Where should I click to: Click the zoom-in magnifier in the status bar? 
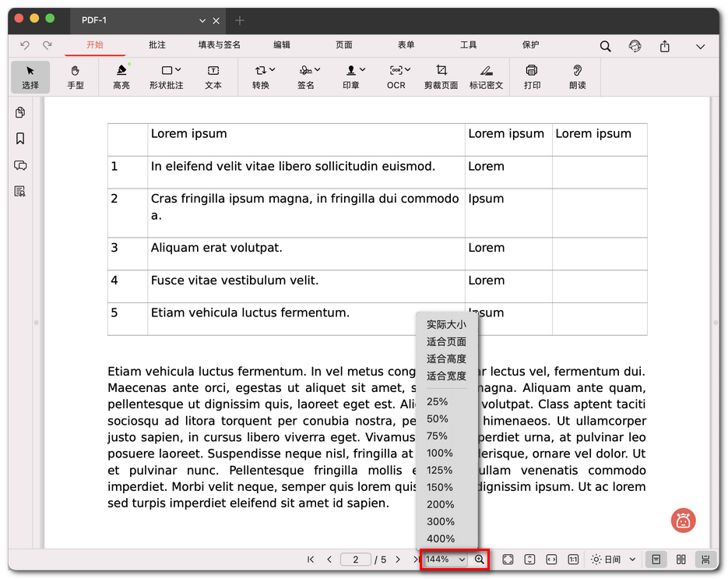click(x=480, y=560)
